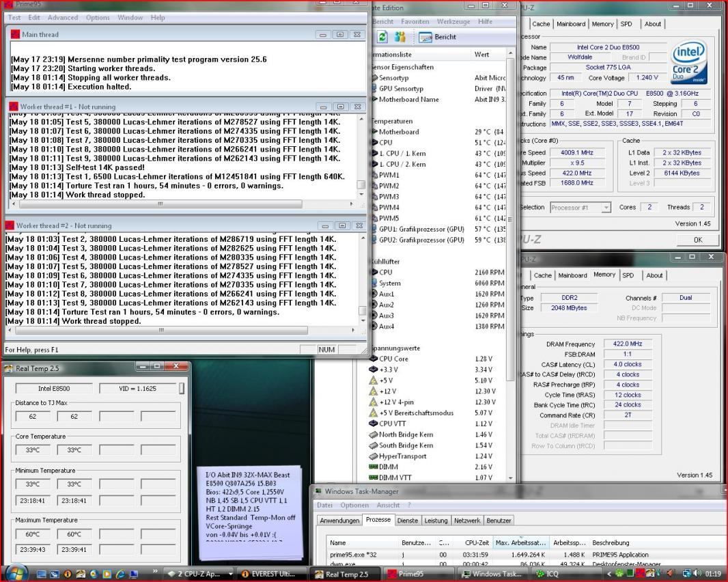Viewport: 728px width, 582px height.
Task: Click the System fan icon
Action: pos(374,283)
